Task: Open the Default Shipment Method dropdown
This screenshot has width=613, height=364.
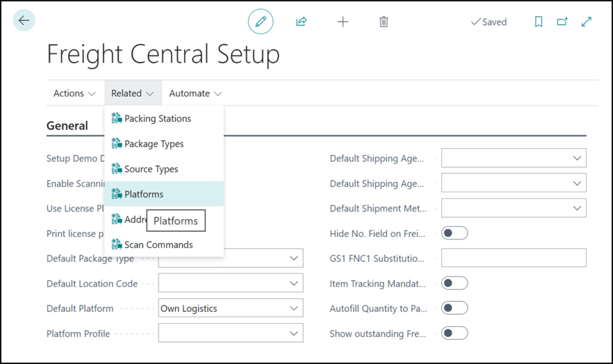Action: 576,208
